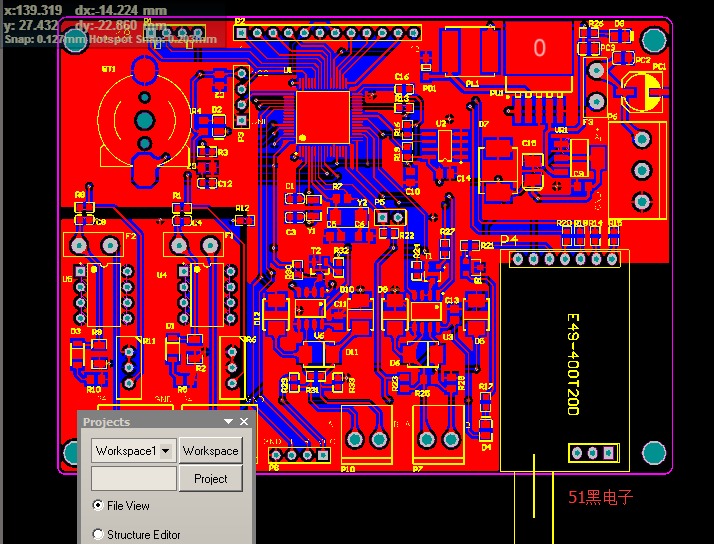Click the P10 connector designator
Image resolution: width=714 pixels, height=544 pixels.
pos(348,469)
